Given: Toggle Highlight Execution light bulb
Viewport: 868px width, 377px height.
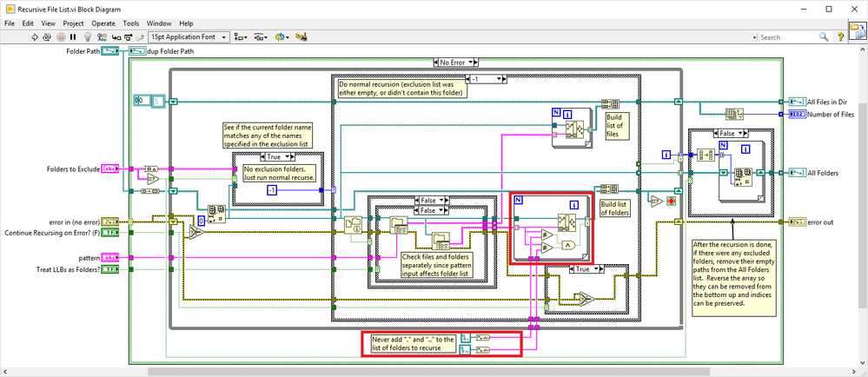Looking at the screenshot, I should 87,37.
